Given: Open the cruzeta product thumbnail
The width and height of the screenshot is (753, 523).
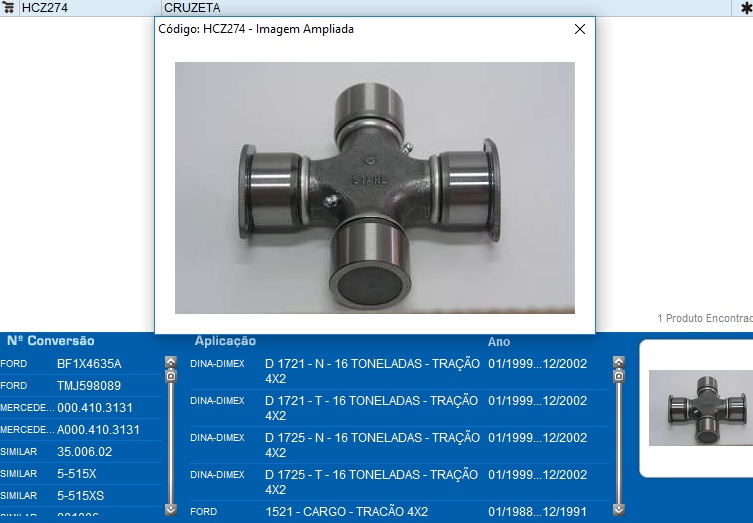Looking at the screenshot, I should [700, 407].
